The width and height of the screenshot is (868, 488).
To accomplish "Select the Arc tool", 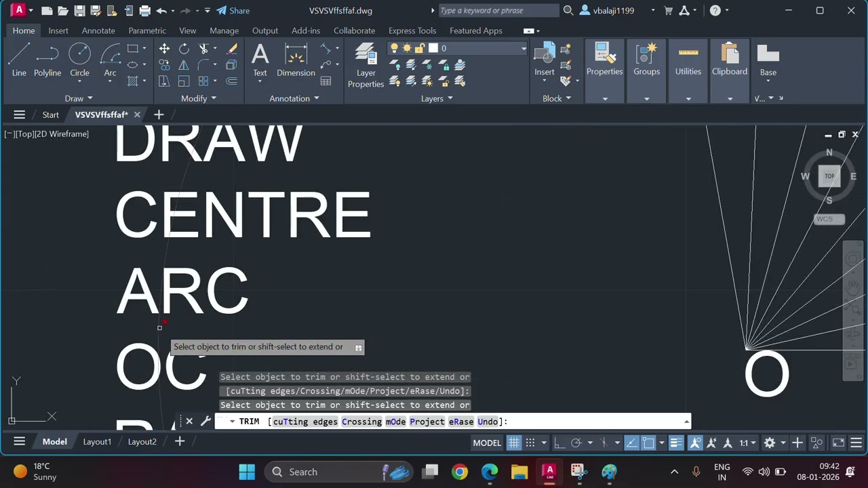I will tap(110, 60).
